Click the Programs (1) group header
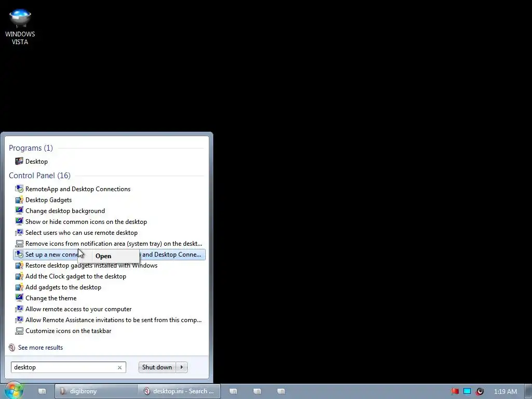 click(x=31, y=148)
